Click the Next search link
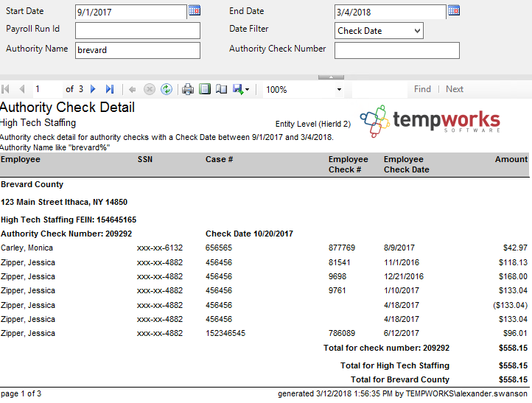The width and height of the screenshot is (532, 403). [x=455, y=89]
